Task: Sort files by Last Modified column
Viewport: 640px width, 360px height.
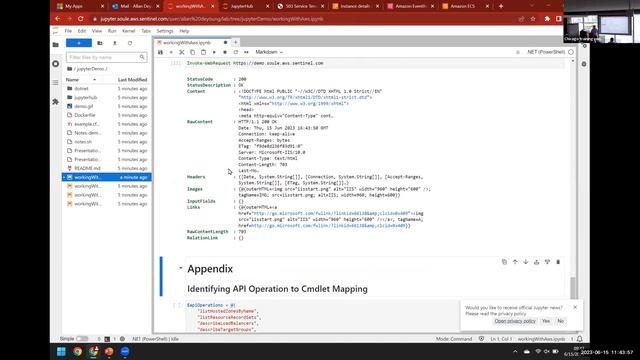Action: point(132,80)
